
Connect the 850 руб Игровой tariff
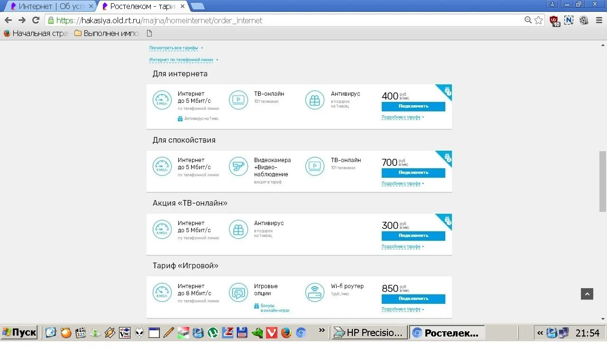pos(413,299)
